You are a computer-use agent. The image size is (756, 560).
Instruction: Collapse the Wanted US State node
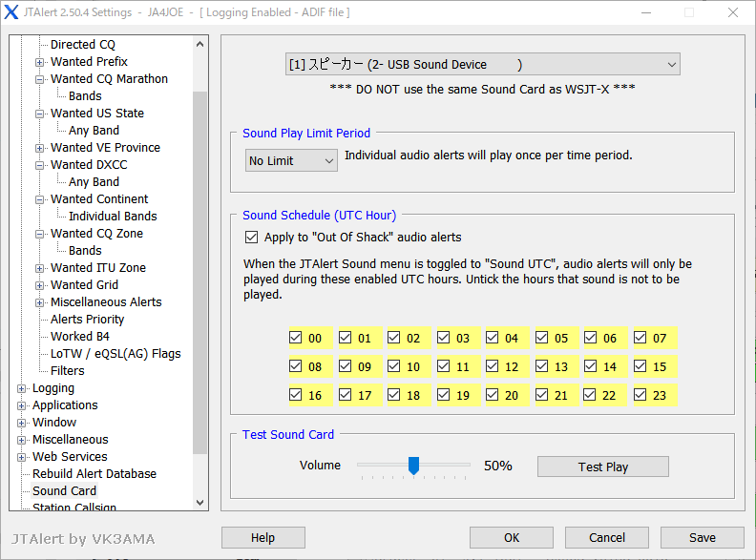click(x=39, y=114)
